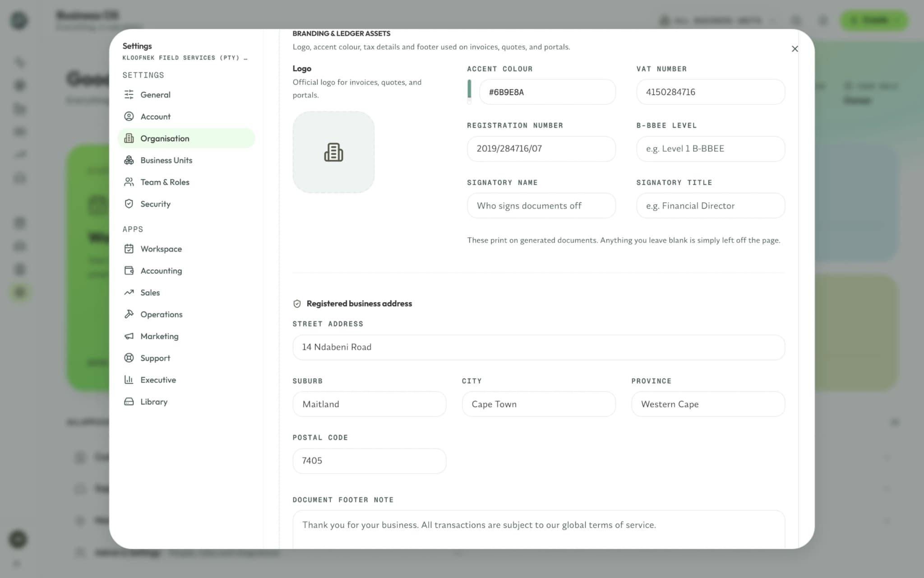Click the City field showing Cape Town

(539, 404)
